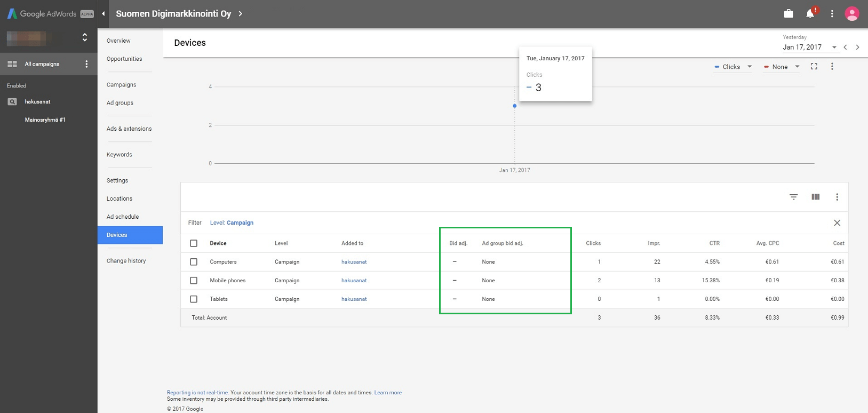This screenshot has width=868, height=413.
Task: Open the Learn more link
Action: click(x=388, y=393)
